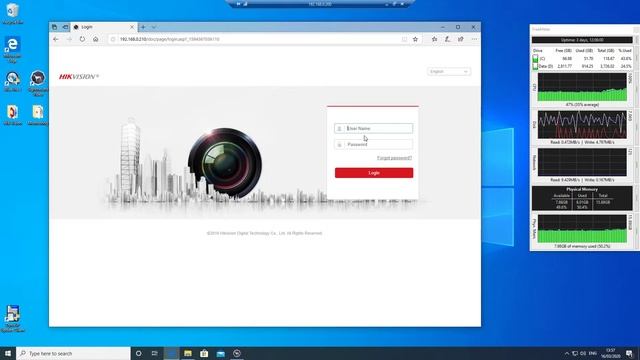Click the Disk read/write graph
The height and width of the screenshot is (360, 640).
(x=582, y=124)
